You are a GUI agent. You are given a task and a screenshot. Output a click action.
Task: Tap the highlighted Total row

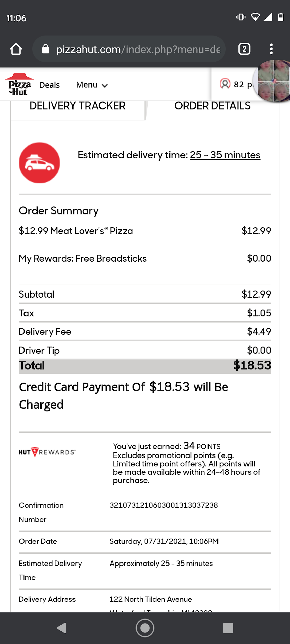145,366
